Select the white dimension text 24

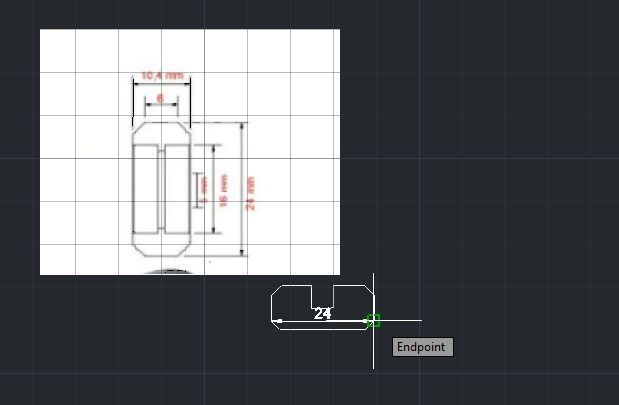click(322, 314)
